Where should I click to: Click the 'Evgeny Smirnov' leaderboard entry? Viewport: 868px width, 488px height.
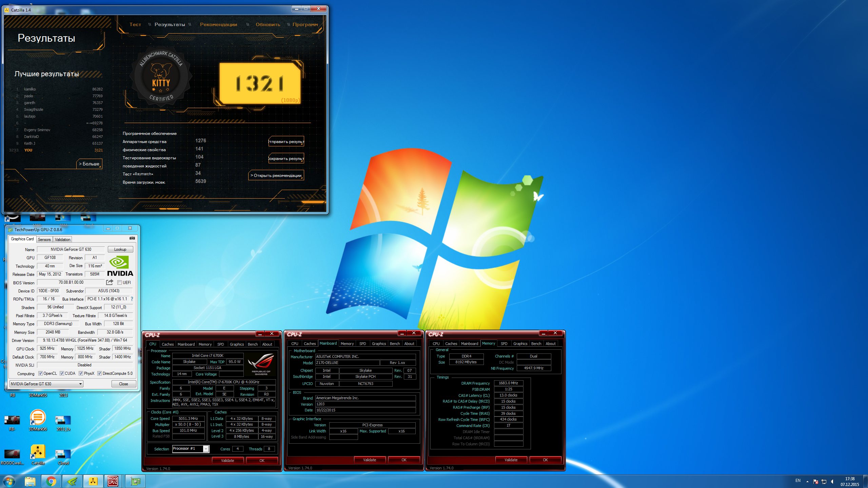click(x=37, y=130)
